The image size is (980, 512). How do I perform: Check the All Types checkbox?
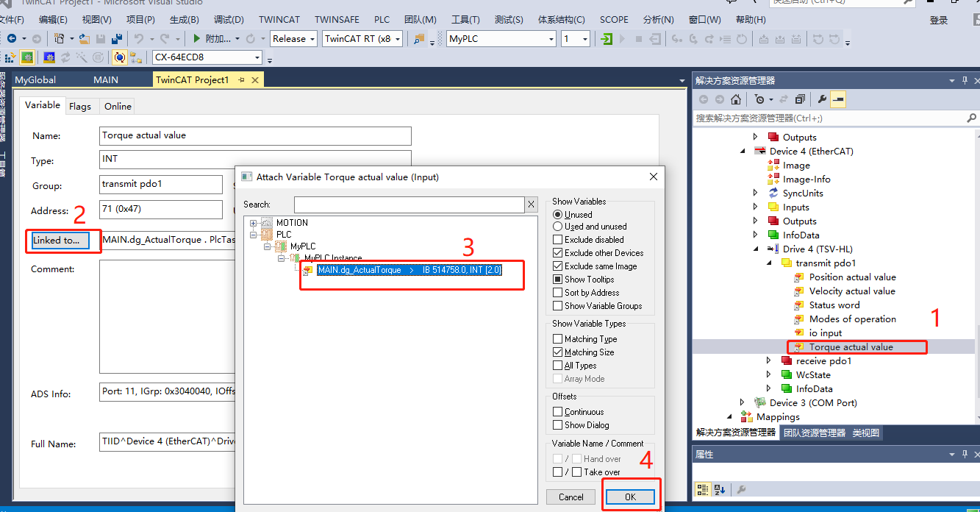point(557,366)
